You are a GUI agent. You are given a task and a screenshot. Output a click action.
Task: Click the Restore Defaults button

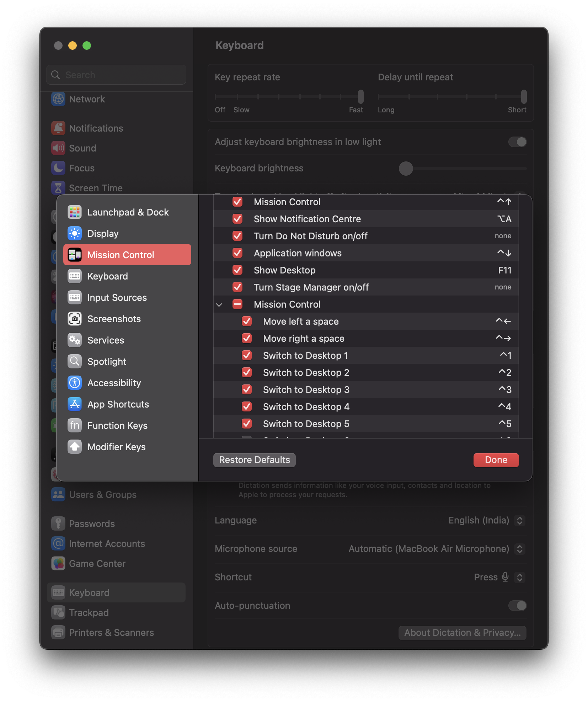pyautogui.click(x=254, y=460)
